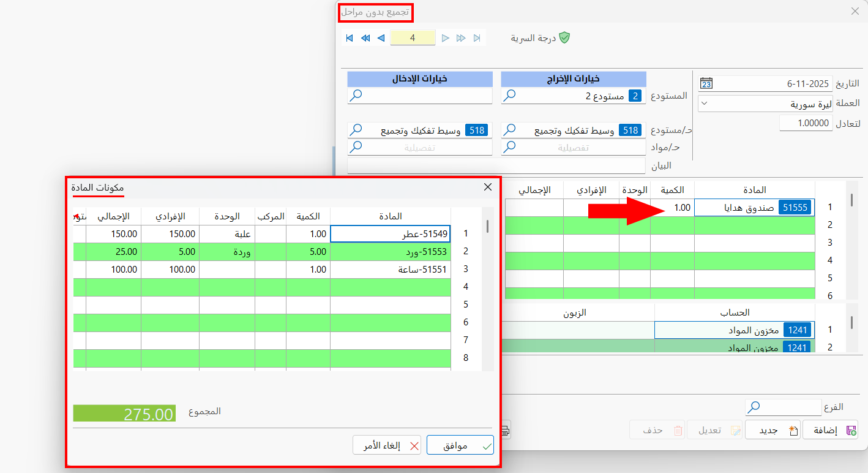This screenshot has height=473, width=868.
Task: Search حـ/مستودع account in input options column
Action: point(356,130)
